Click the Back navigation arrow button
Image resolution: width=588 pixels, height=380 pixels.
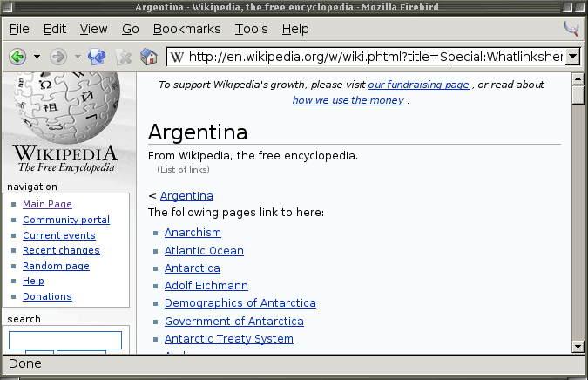17,58
